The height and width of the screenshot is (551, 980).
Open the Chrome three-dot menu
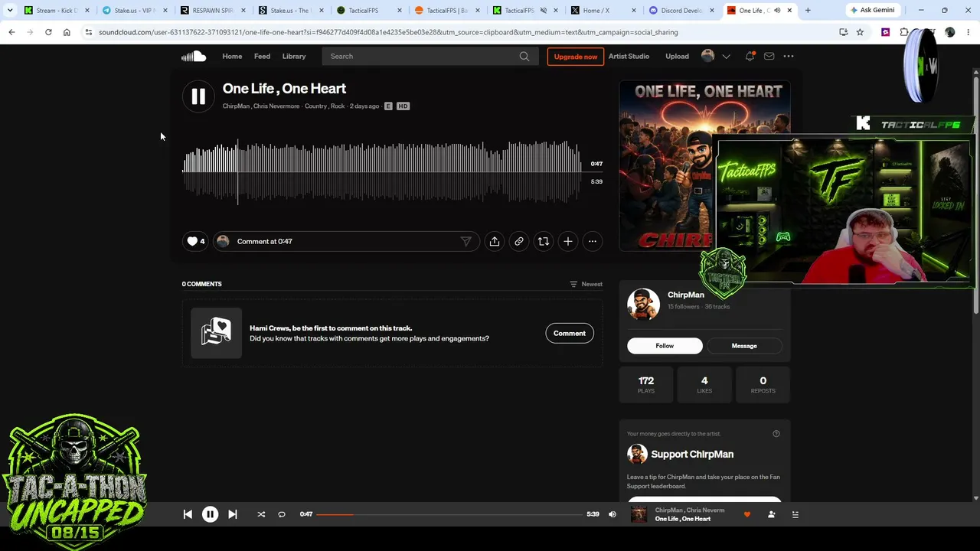(x=969, y=32)
